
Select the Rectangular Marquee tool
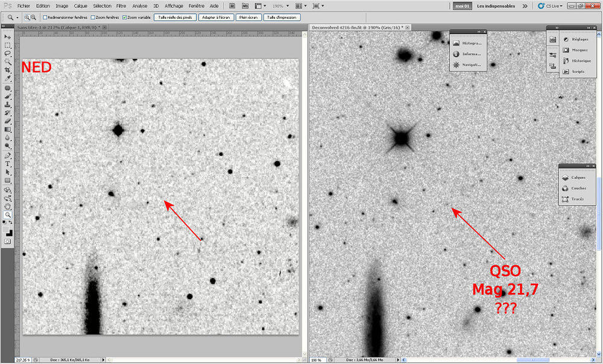(8, 45)
